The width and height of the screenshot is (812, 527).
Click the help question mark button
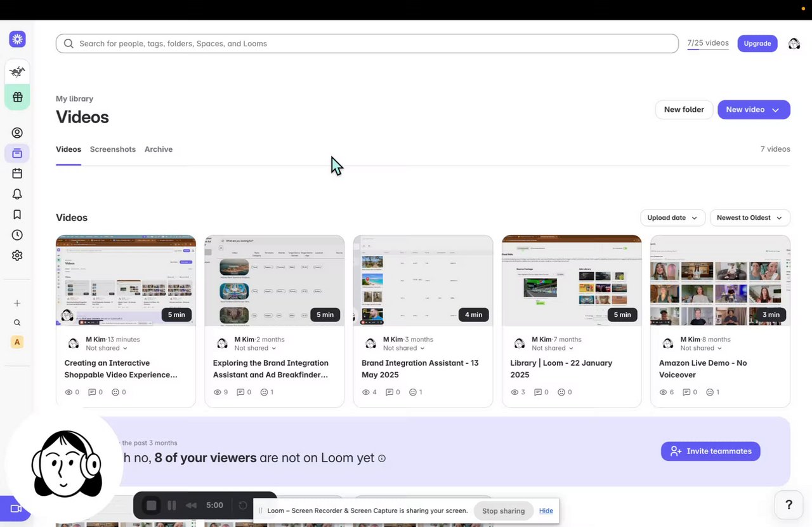point(789,505)
